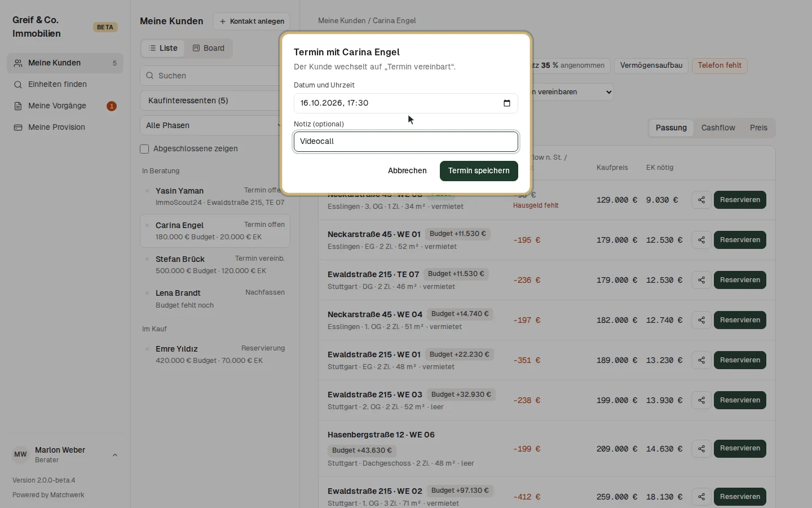This screenshot has width=812, height=508.
Task: Open Kaufinteressenten (5) dropdown
Action: pos(214,100)
